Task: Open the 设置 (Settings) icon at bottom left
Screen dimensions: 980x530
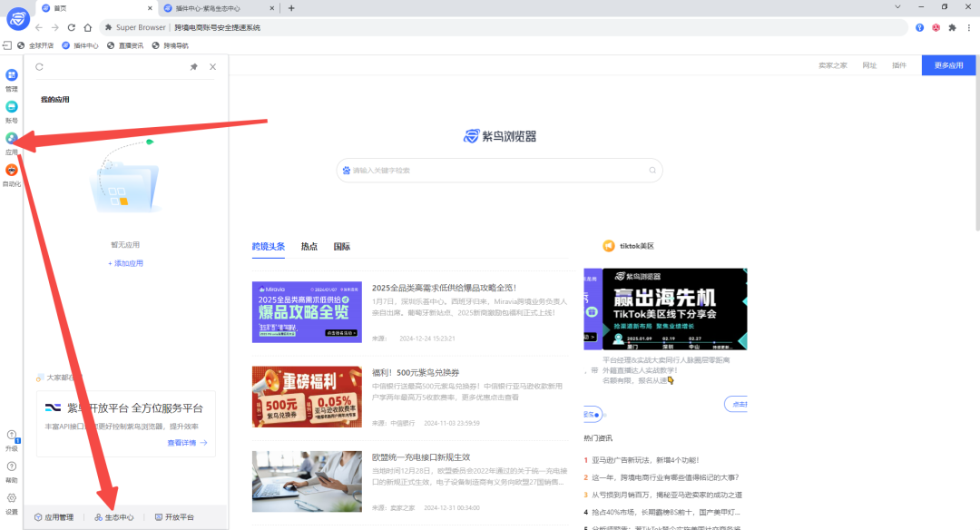Action: coord(12,497)
